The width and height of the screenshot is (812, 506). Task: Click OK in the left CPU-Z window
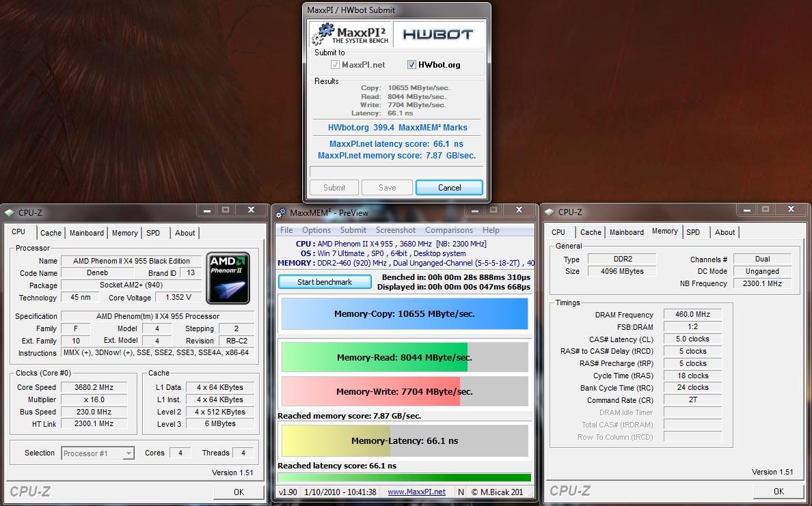pos(239,492)
